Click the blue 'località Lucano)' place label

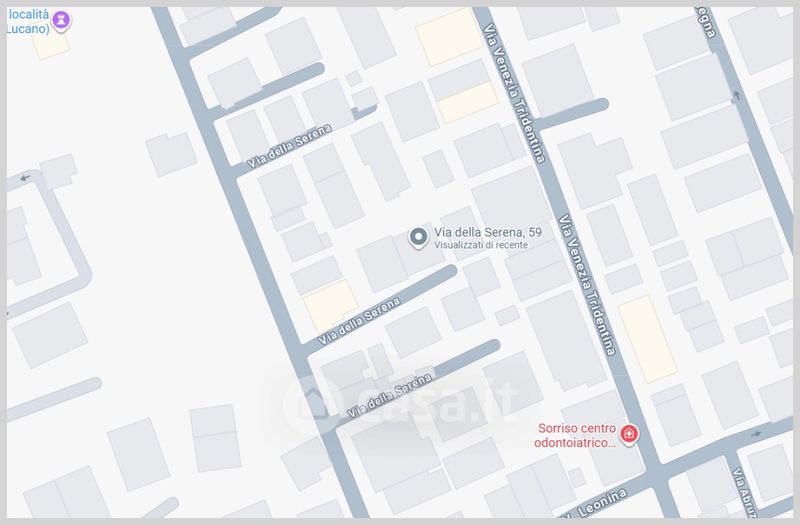tap(29, 21)
